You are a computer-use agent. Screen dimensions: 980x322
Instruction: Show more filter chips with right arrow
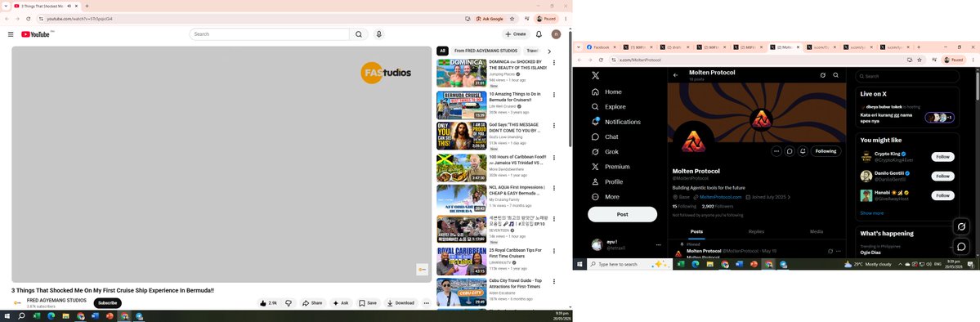tap(549, 51)
